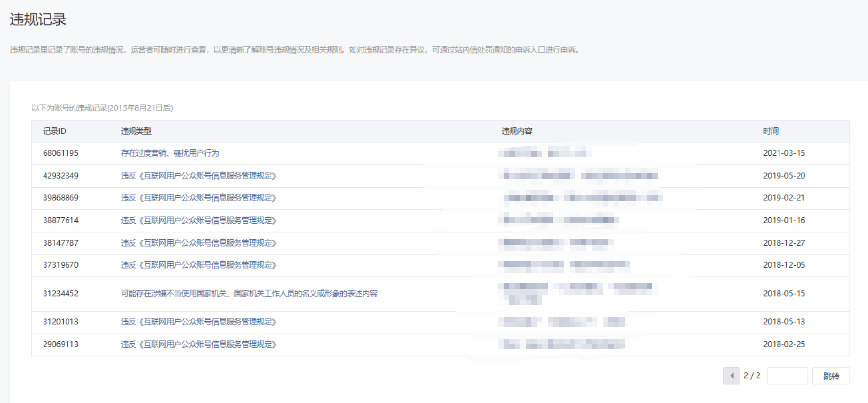Open violation type link for record 38147787
Viewport: 868px width, 403px height.
pyautogui.click(x=199, y=243)
